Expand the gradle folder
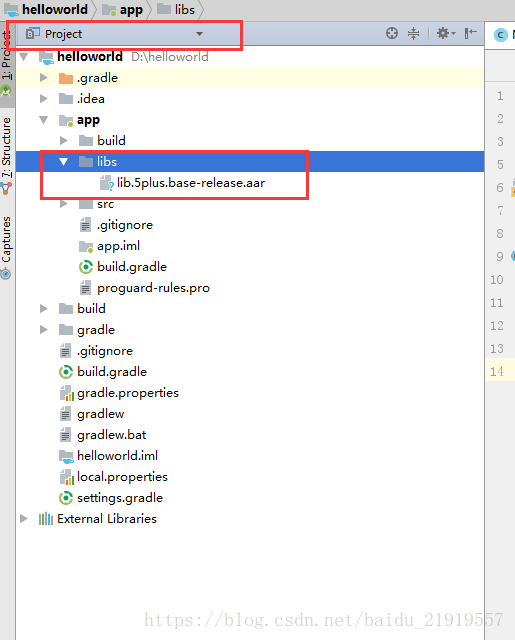Viewport: 515px width, 640px height. click(x=44, y=329)
